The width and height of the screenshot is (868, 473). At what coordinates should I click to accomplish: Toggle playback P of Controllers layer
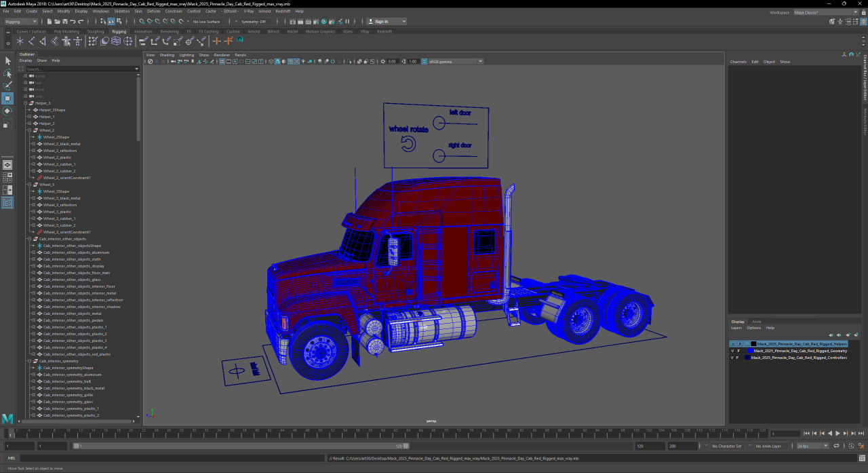pyautogui.click(x=738, y=358)
